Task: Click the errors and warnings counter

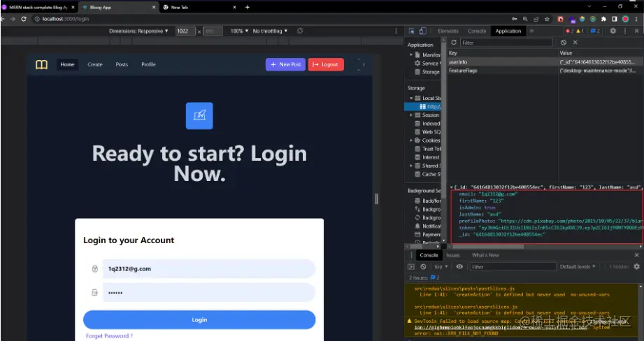Action: pos(575,31)
